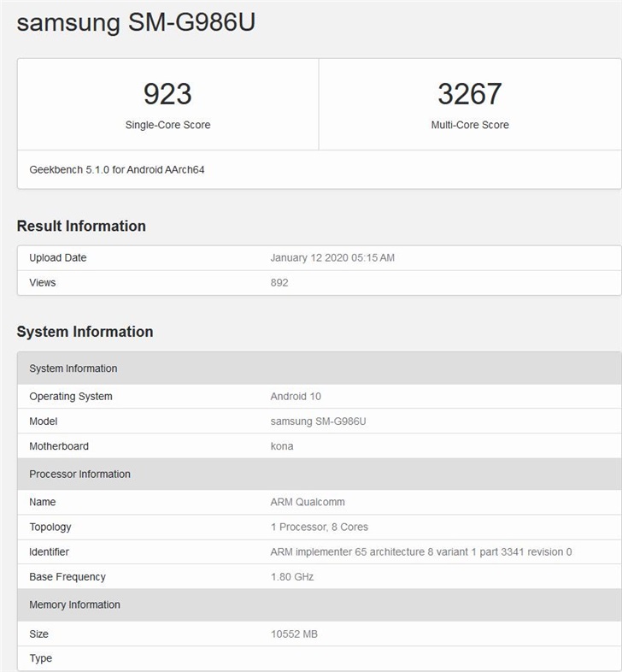Screen dimensions: 622x672
Task: Click the samsung SM-G986U page title
Action: (136, 23)
